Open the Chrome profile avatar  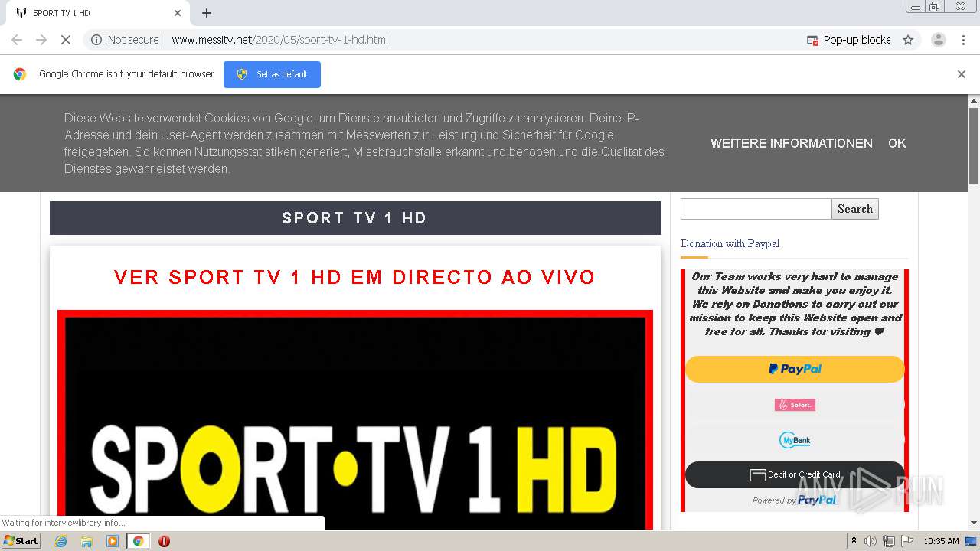click(x=939, y=40)
